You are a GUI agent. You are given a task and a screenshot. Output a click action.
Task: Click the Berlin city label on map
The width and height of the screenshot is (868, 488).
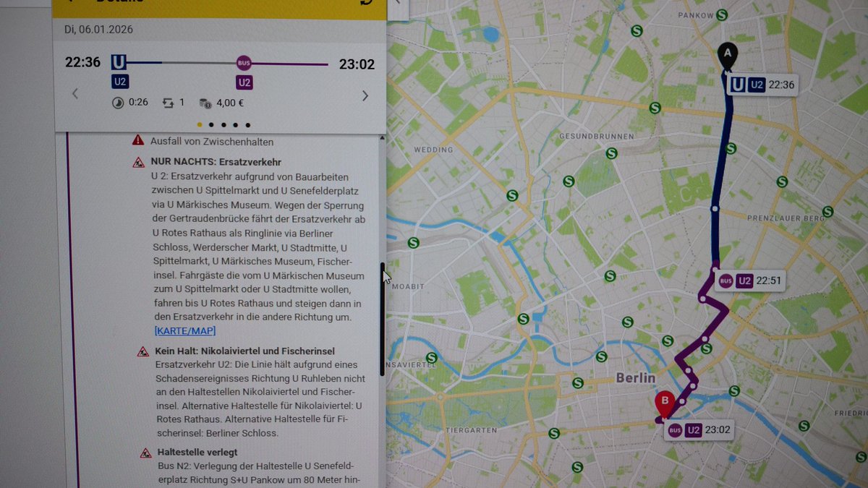pyautogui.click(x=636, y=378)
